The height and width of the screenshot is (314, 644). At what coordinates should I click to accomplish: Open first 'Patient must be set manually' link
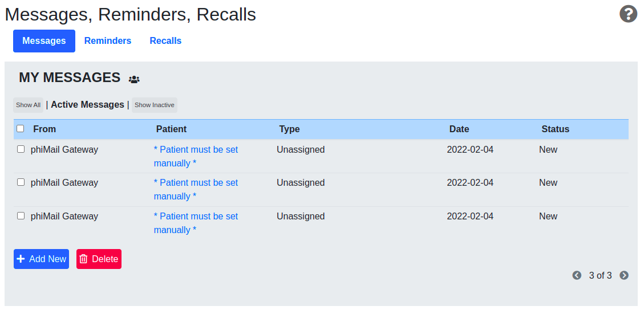click(x=196, y=156)
